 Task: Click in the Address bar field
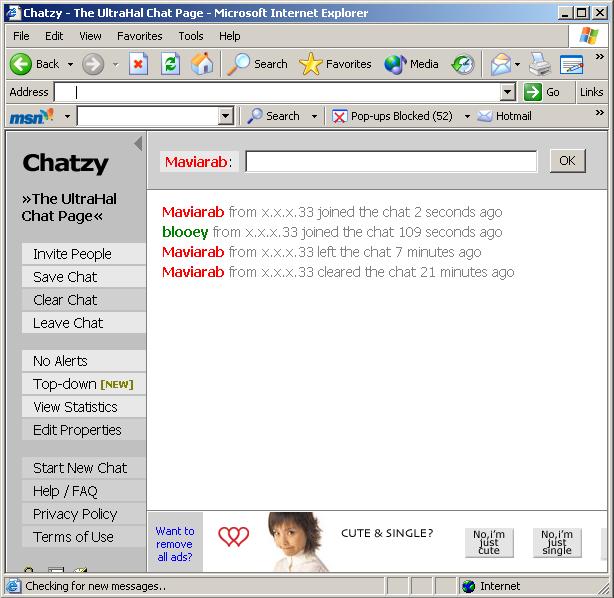(278, 92)
